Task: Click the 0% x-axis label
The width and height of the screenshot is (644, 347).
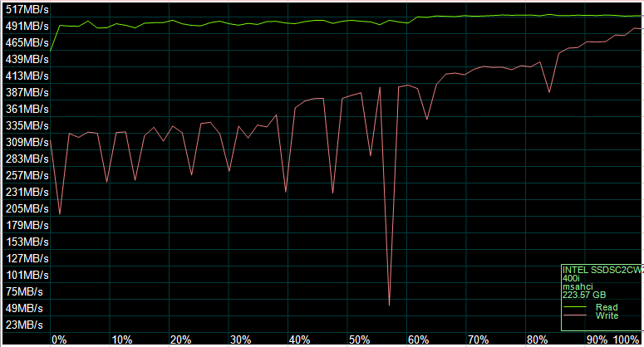Action: click(x=59, y=340)
